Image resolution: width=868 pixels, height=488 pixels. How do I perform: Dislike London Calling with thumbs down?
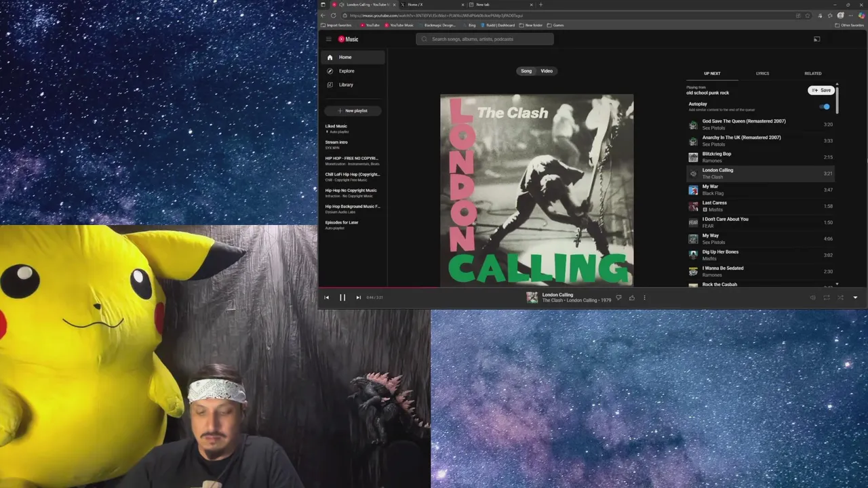[x=618, y=298]
